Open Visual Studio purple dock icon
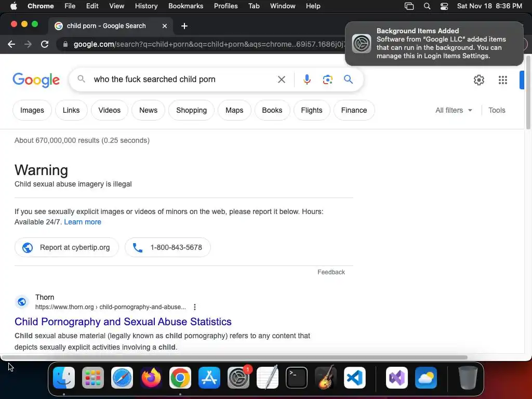 click(x=396, y=378)
